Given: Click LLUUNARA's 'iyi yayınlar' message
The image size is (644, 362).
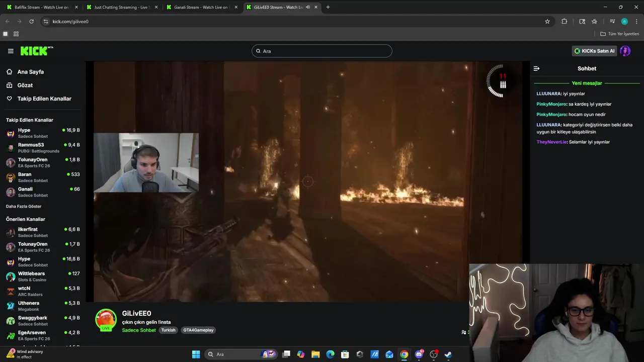Looking at the screenshot, I should click(574, 94).
